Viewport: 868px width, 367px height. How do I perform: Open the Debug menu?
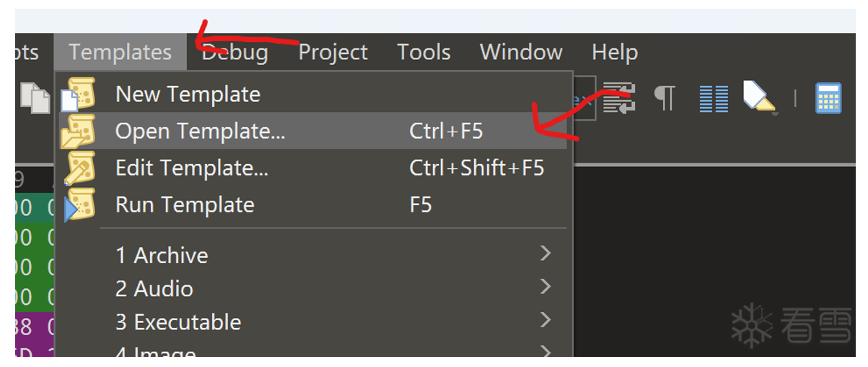(x=234, y=52)
